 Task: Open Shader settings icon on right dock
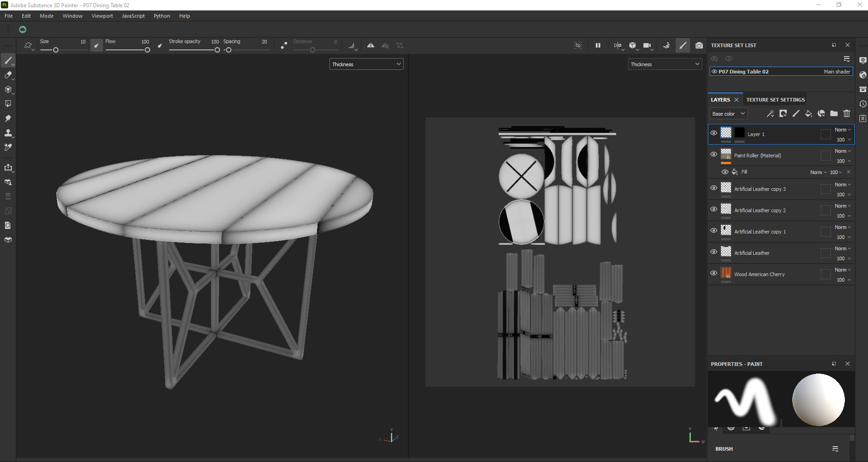(863, 75)
